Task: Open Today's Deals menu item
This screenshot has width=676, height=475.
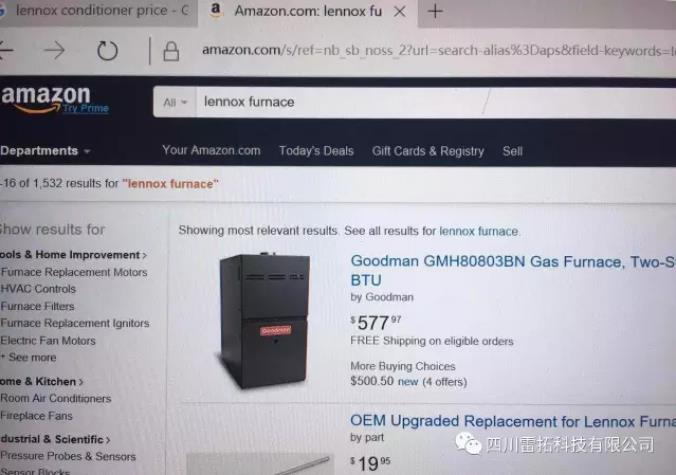Action: click(x=316, y=151)
